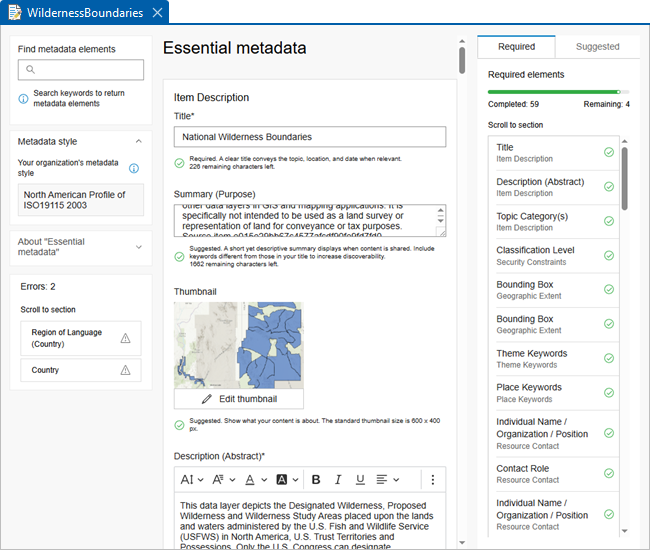Image resolution: width=650 pixels, height=550 pixels.
Task: Click check icon on Topic Category(s) row
Action: (x=609, y=221)
